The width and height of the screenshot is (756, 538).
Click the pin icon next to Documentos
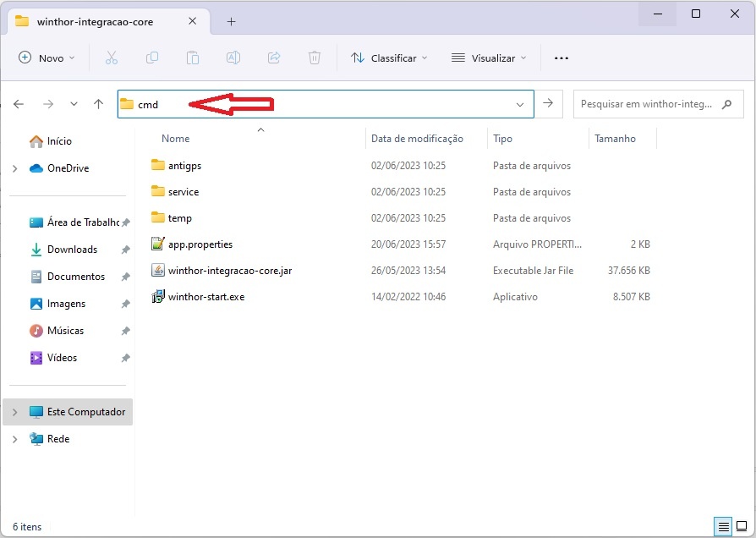point(125,277)
